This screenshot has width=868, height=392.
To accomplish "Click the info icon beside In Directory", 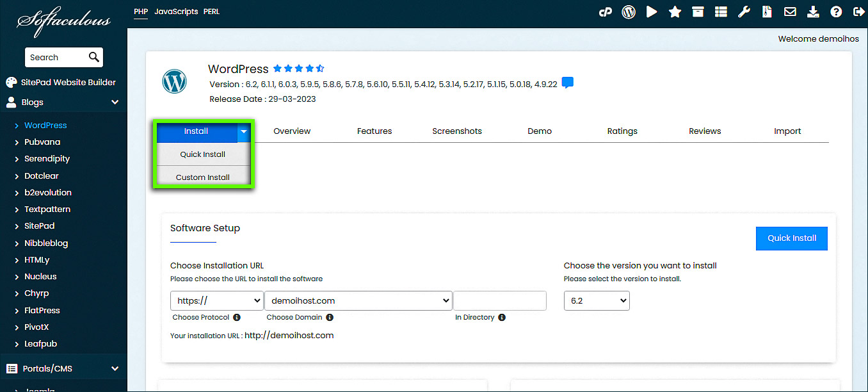I will pyautogui.click(x=502, y=317).
